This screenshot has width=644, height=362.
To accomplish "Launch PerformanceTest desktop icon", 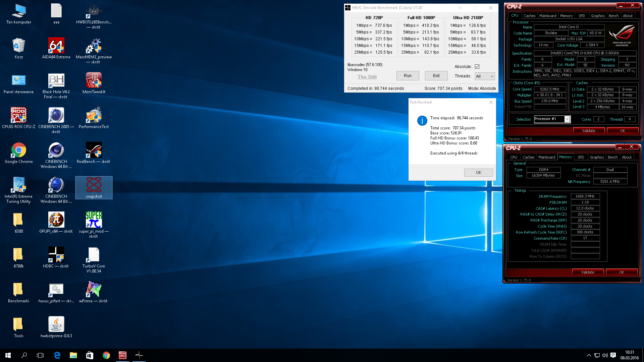I will click(x=94, y=118).
